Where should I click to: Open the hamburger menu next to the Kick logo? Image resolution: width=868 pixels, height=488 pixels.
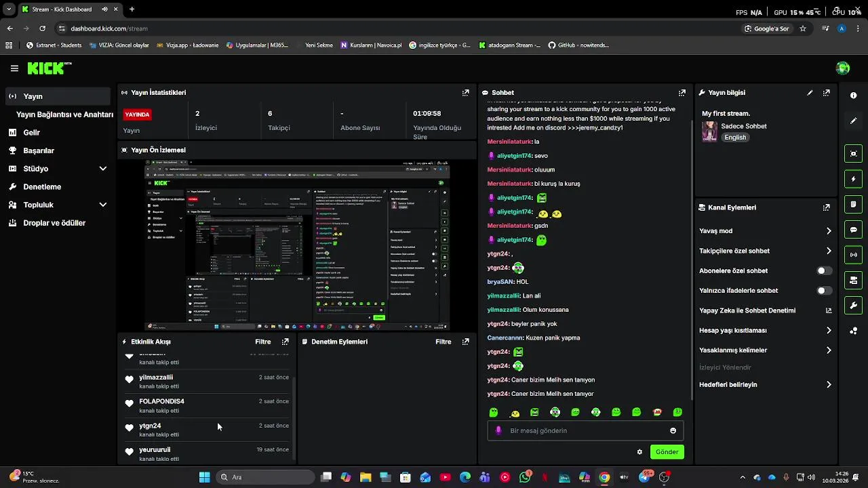click(x=14, y=68)
